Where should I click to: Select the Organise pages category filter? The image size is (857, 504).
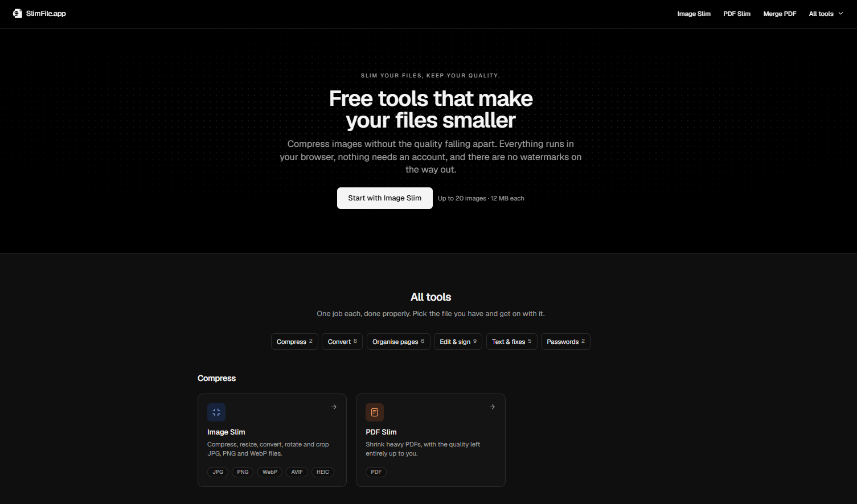(x=399, y=342)
